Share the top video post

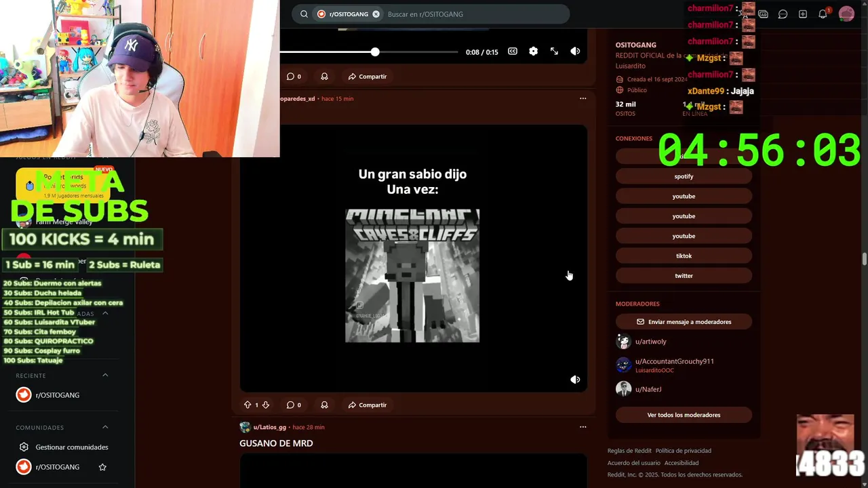click(367, 77)
